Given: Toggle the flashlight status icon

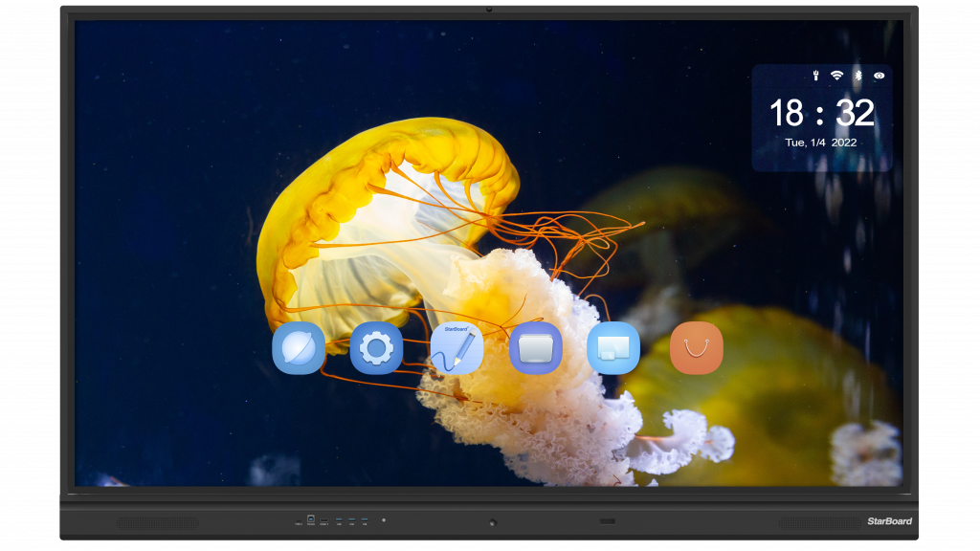Looking at the screenshot, I should point(815,76).
